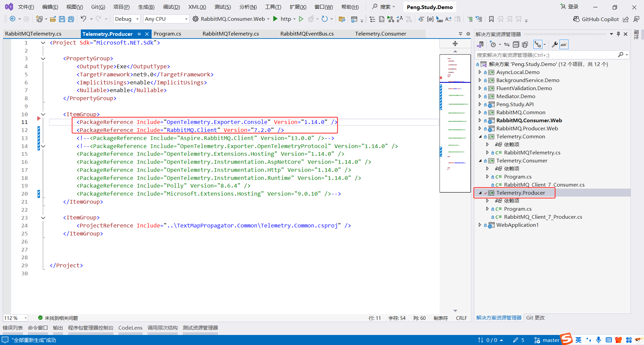Image resolution: width=644 pixels, height=345 pixels.
Task: Toggle pin on the Telemetry.Producer tab
Action: (139, 34)
